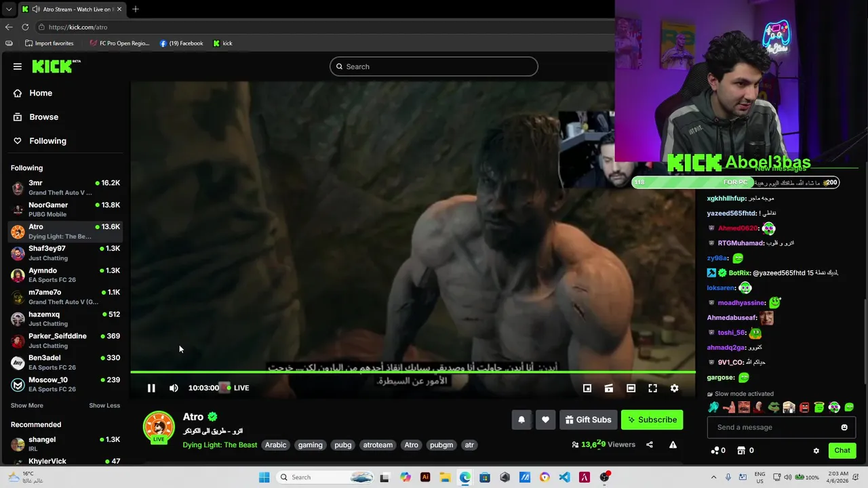
Task: Open the hamburger sidebar menu
Action: [18, 66]
